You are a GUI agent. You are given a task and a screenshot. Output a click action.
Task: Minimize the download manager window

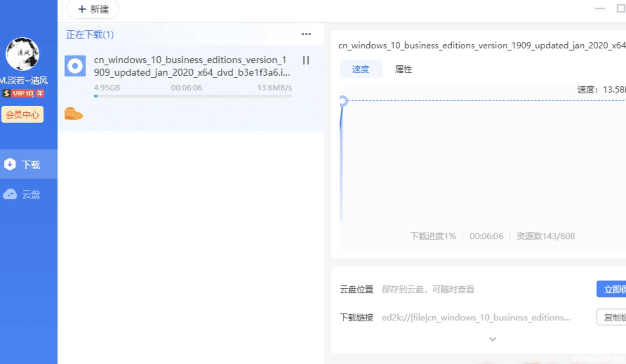[x=600, y=8]
